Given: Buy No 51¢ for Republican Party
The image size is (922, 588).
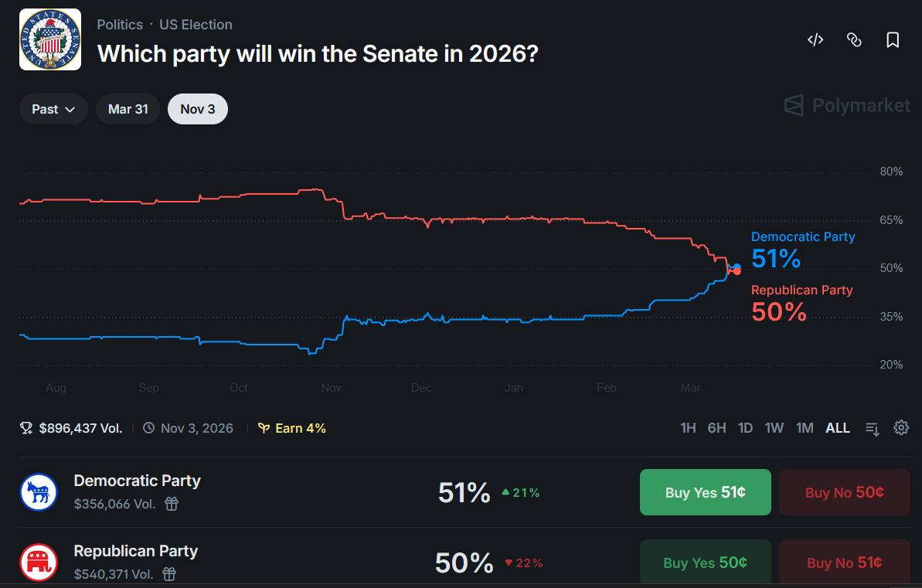Looking at the screenshot, I should tap(844, 563).
